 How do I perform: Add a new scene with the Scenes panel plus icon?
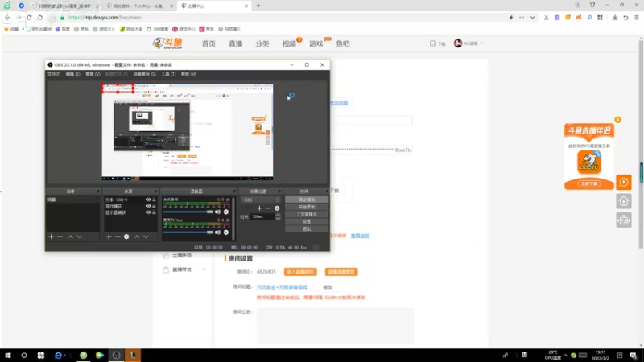[x=52, y=237]
